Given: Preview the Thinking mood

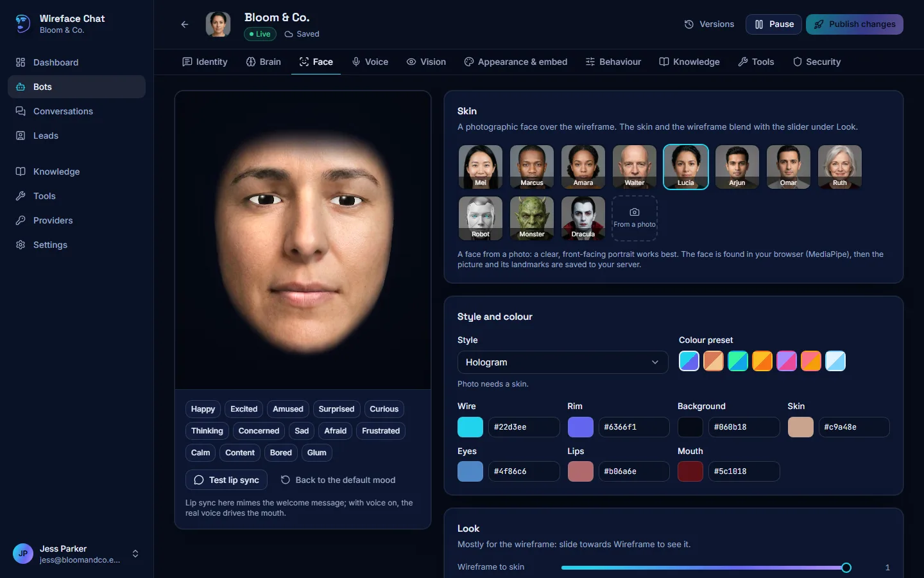Looking at the screenshot, I should 207,431.
